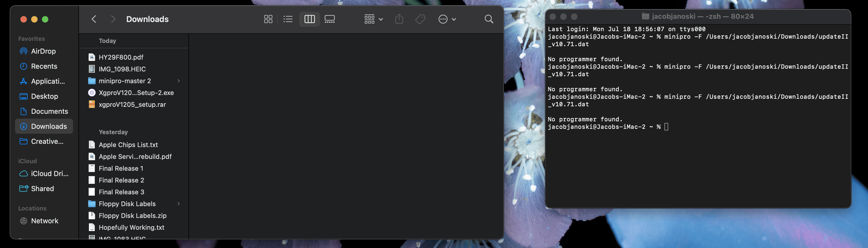Viewport: 868px width, 248px height.
Task: Select Floppy Disk Labels folder
Action: coord(134,204)
